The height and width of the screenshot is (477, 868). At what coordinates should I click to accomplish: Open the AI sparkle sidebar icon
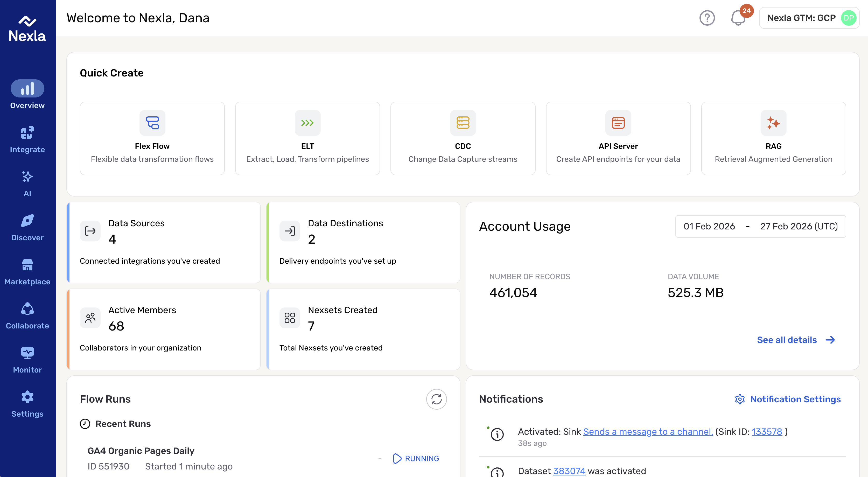click(x=27, y=183)
